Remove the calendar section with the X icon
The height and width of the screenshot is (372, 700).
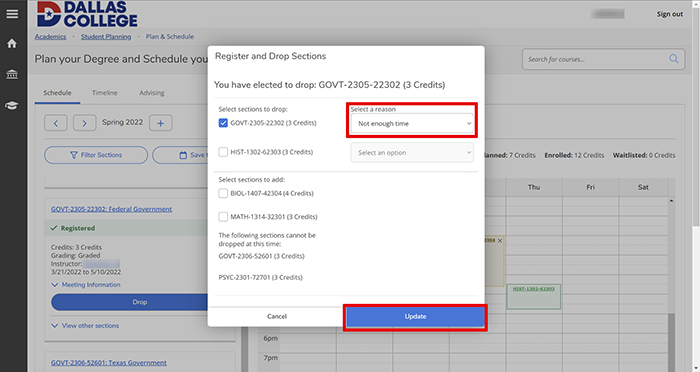click(x=500, y=241)
